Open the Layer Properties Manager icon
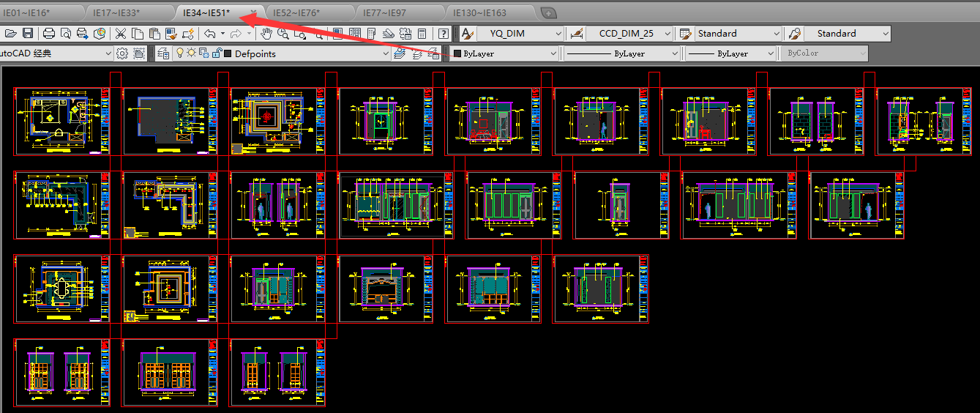This screenshot has height=413, width=980. click(162, 53)
